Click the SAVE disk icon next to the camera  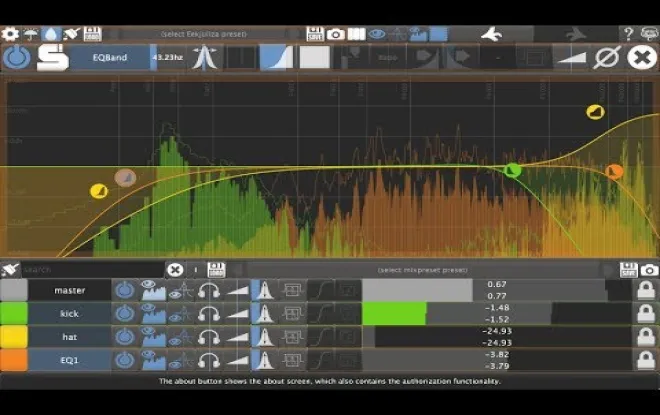(315, 34)
